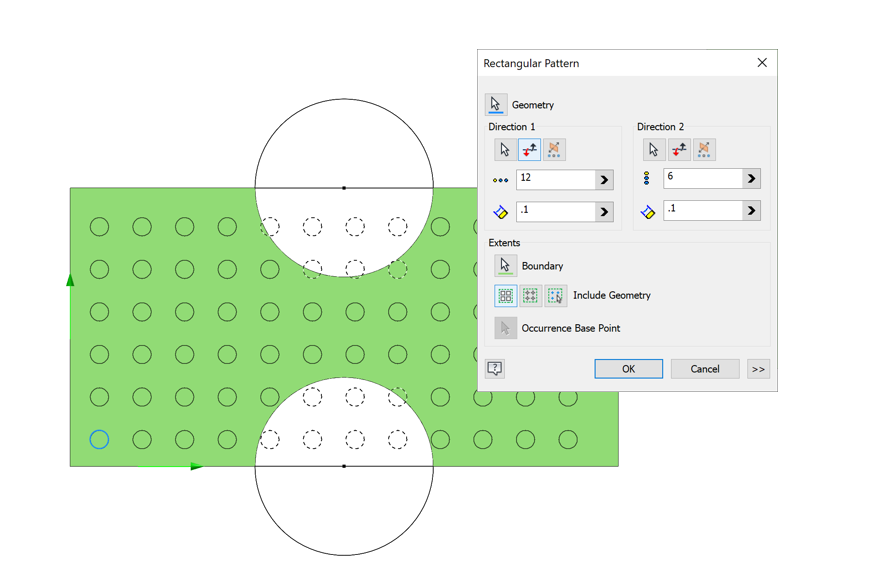The image size is (879, 580).
Task: Toggle Direction 2 midplane option
Action: pos(704,150)
